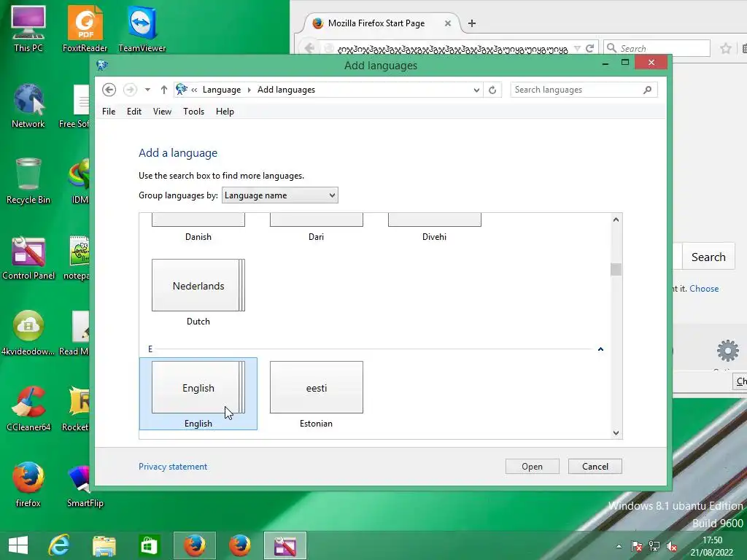Open recent locations dropdown arrow
Image resolution: width=747 pixels, height=560 pixels.
(x=147, y=90)
